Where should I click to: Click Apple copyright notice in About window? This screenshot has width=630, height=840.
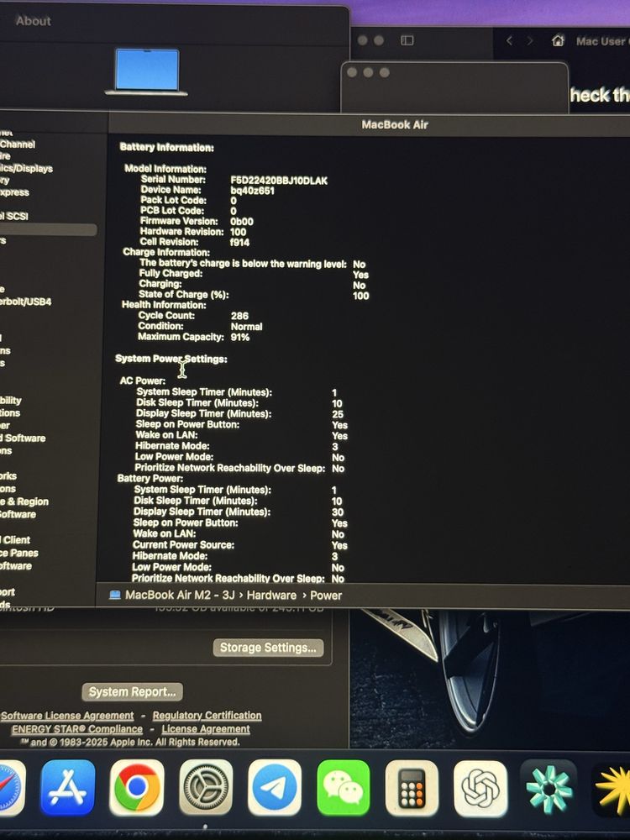coord(130,742)
